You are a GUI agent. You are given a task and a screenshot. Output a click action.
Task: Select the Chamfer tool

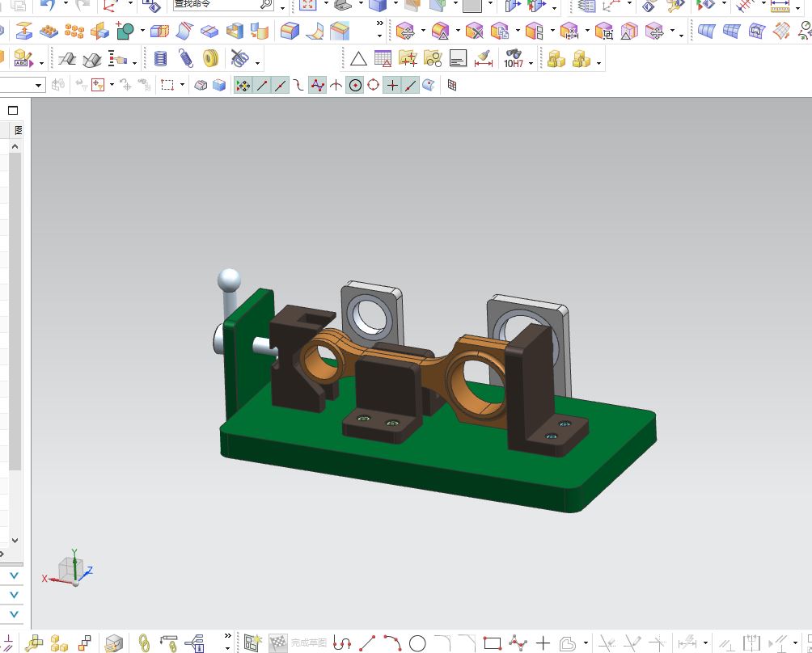point(340,31)
